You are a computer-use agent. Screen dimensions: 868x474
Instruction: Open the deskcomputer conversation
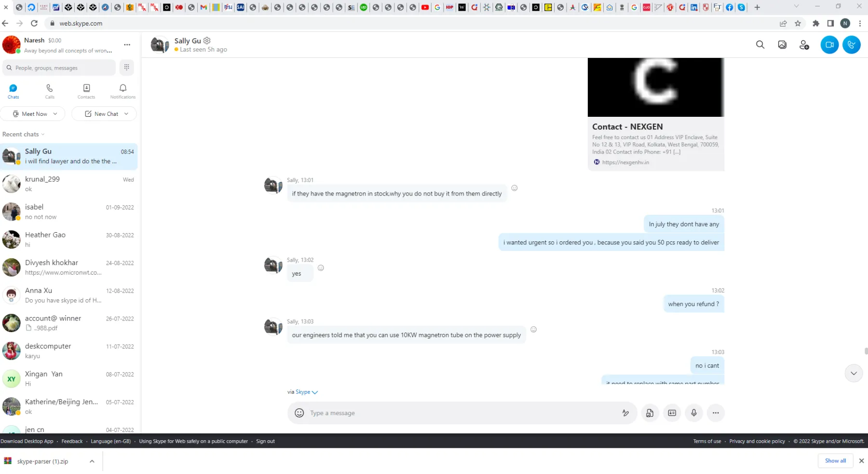(x=69, y=351)
